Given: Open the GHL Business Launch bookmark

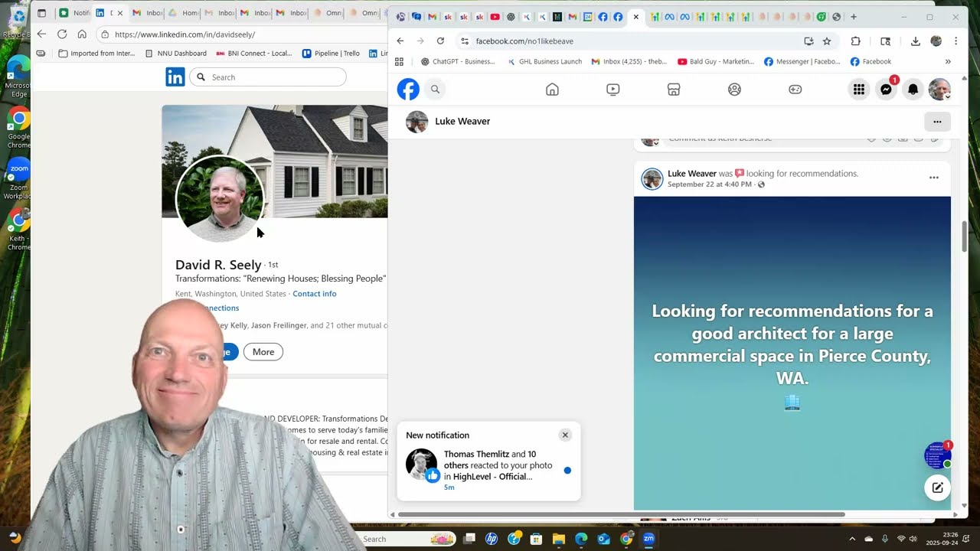Looking at the screenshot, I should pyautogui.click(x=544, y=62).
